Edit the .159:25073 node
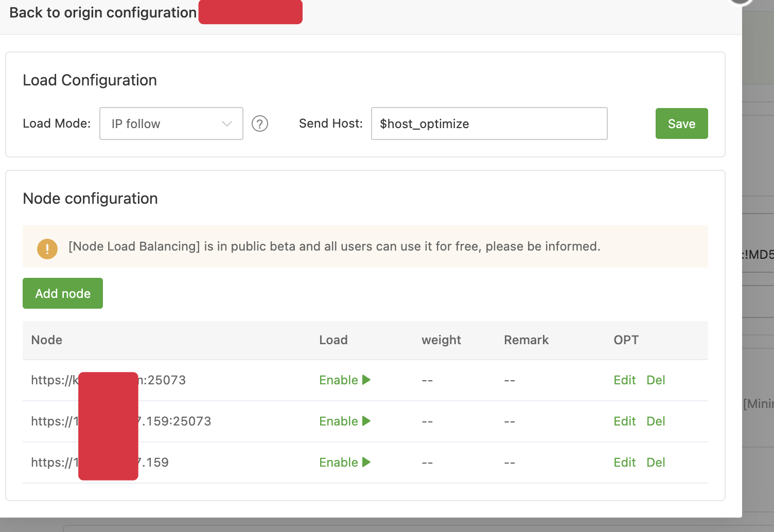This screenshot has height=532, width=774. pyautogui.click(x=624, y=421)
